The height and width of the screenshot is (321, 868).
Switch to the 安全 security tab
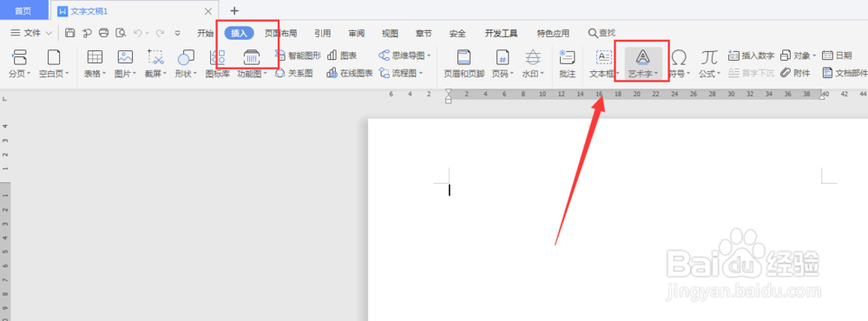pyautogui.click(x=457, y=33)
